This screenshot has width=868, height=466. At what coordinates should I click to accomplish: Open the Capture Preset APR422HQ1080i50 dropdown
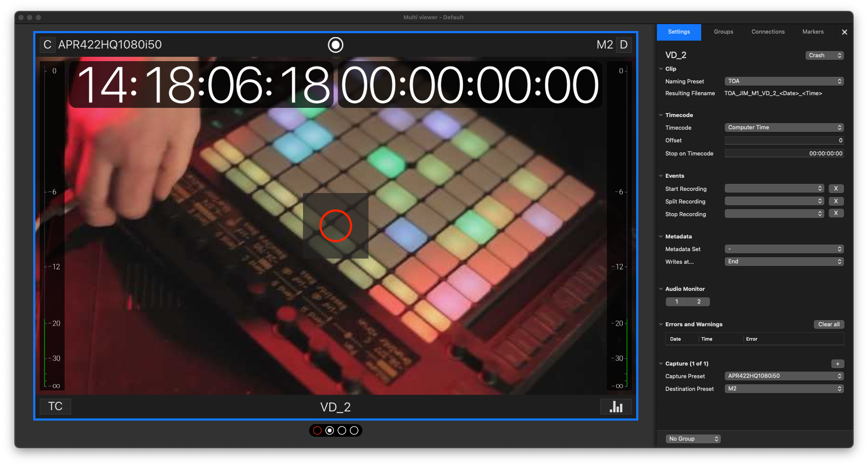(784, 376)
